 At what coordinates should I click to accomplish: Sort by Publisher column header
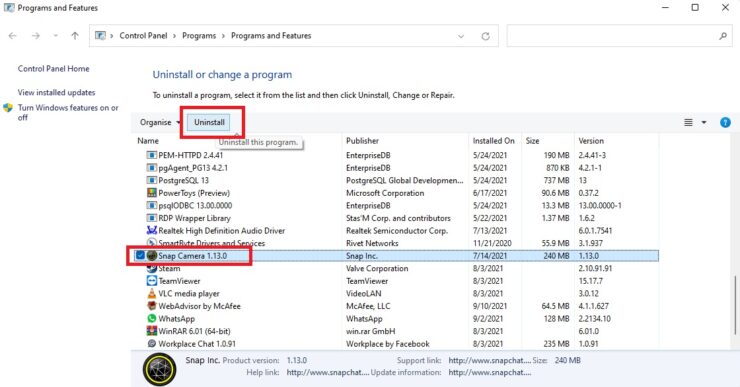tap(362, 141)
